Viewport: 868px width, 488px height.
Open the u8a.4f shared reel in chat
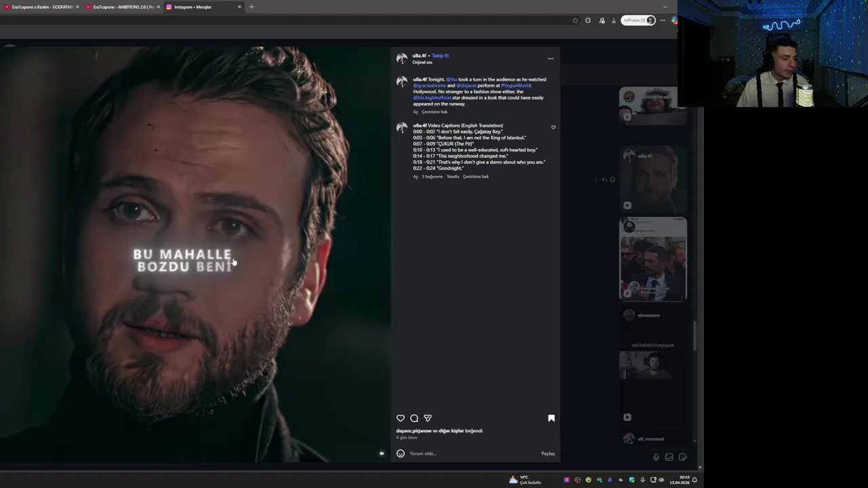[x=653, y=180]
